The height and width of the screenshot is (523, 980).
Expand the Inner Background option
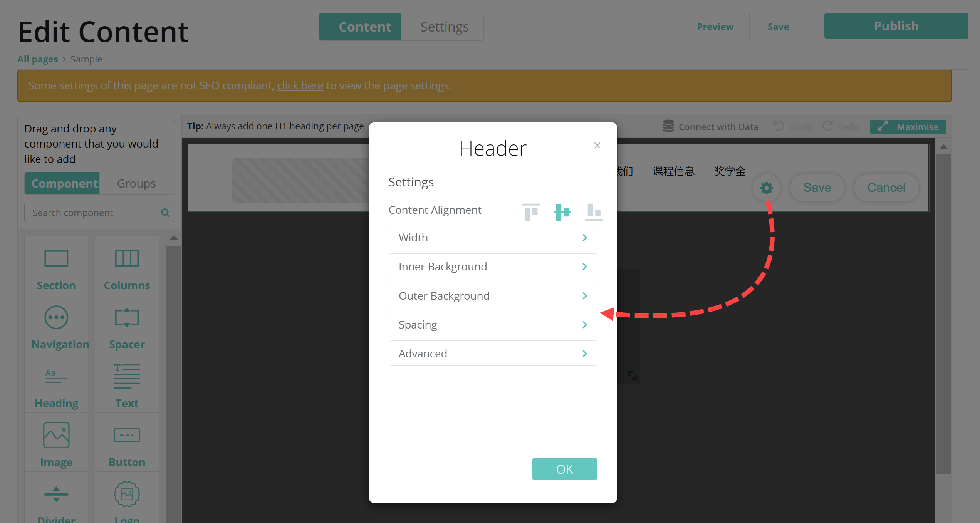(493, 267)
